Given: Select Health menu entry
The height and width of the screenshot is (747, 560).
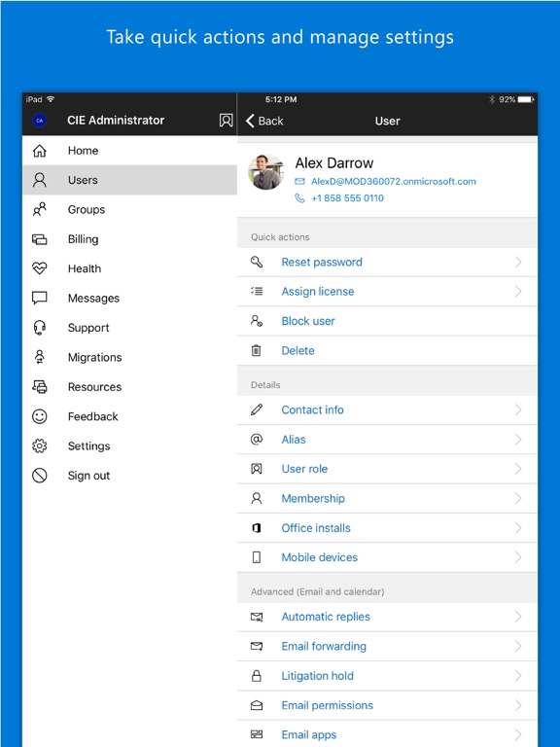Looking at the screenshot, I should click(x=129, y=268).
